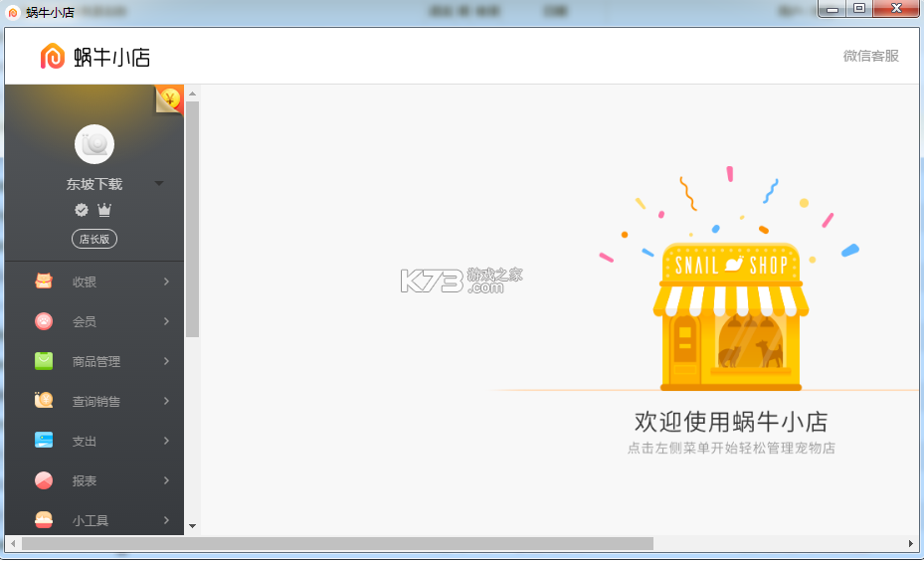
Task: Click the sidebar scrollbar up arrow
Action: coord(192,93)
